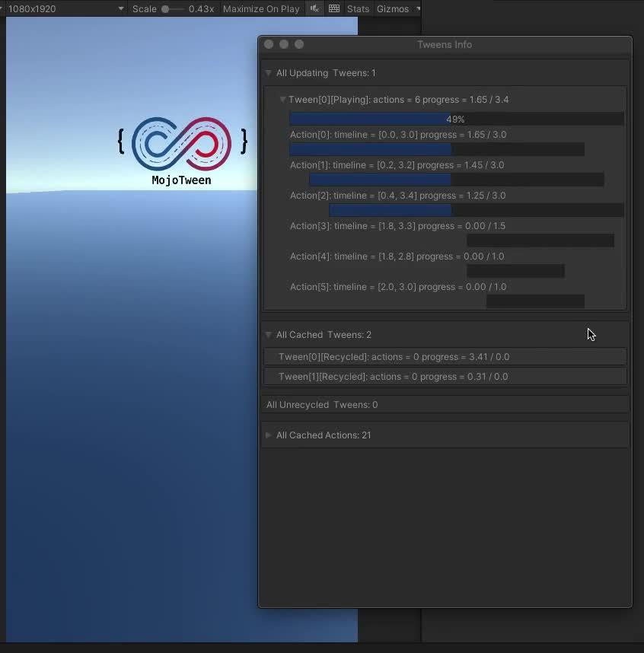This screenshot has width=644, height=653.
Task: Click the mute audio icon in the toolbar
Action: coord(316,8)
